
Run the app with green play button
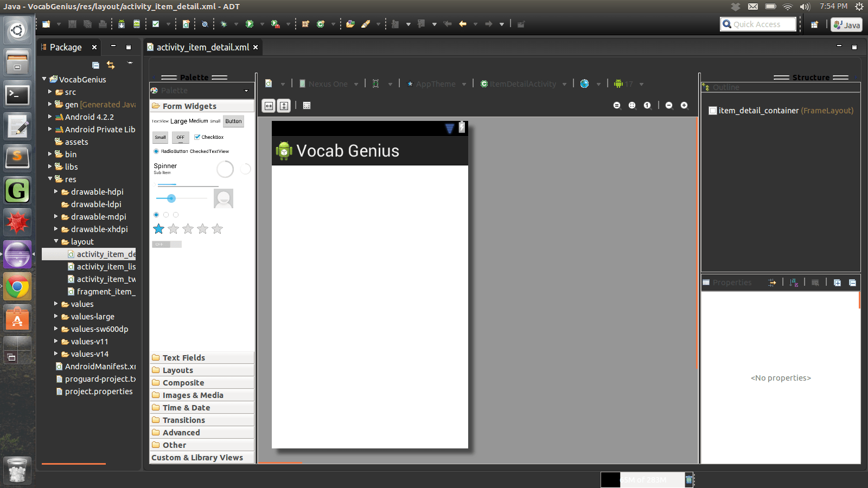pyautogui.click(x=250, y=24)
